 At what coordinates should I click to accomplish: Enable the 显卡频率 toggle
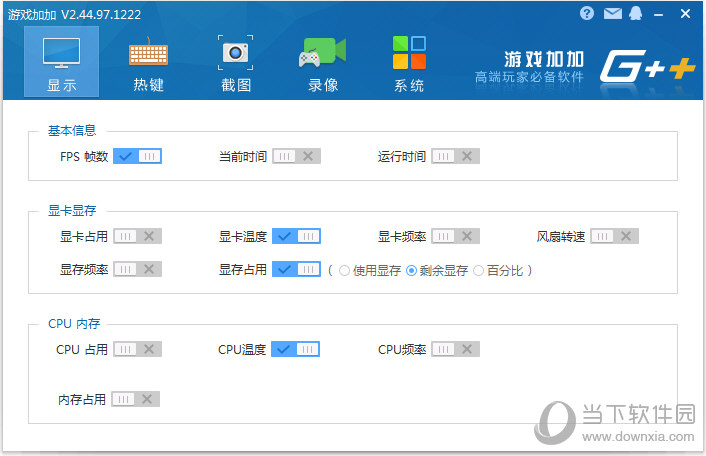(x=455, y=236)
